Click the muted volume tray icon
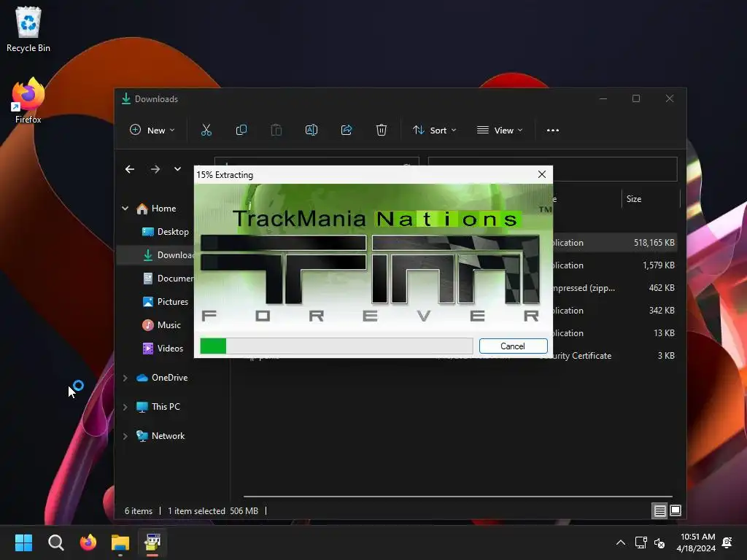This screenshot has height=560, width=747. 659,542
